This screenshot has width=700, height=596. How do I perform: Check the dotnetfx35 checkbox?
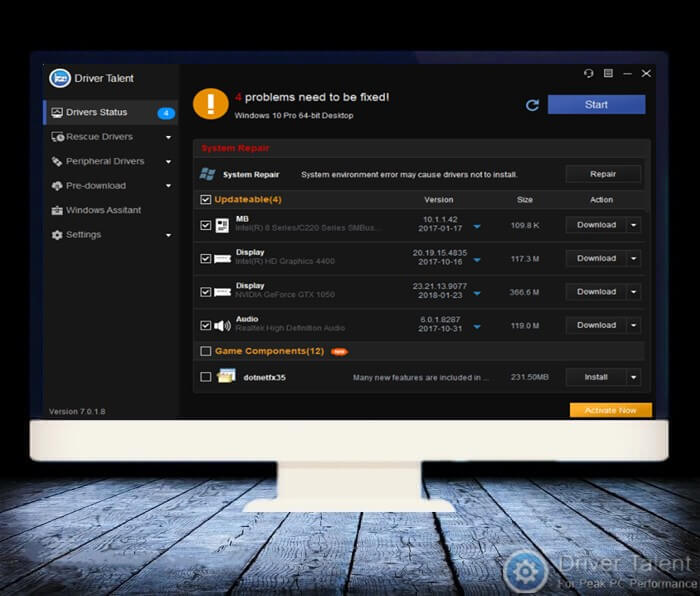point(205,377)
